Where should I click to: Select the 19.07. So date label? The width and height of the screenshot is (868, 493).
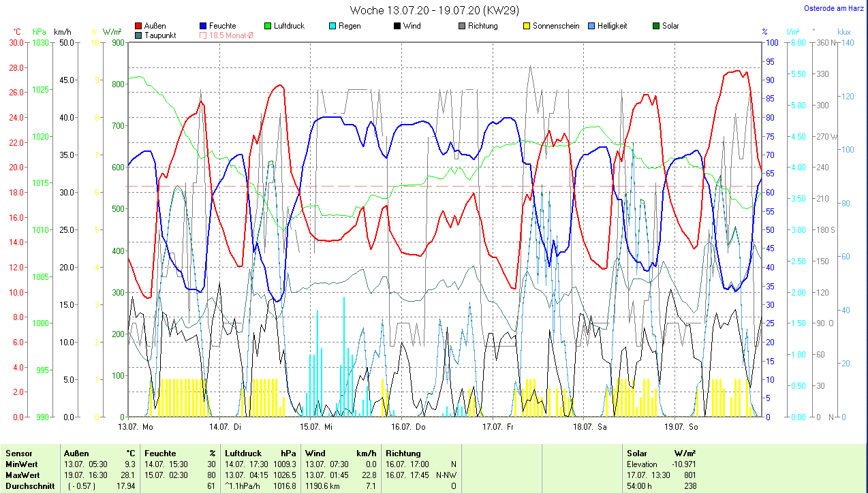tap(679, 427)
